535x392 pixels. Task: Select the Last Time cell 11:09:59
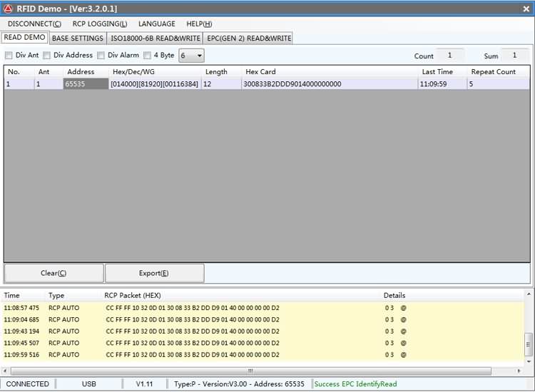[443, 84]
